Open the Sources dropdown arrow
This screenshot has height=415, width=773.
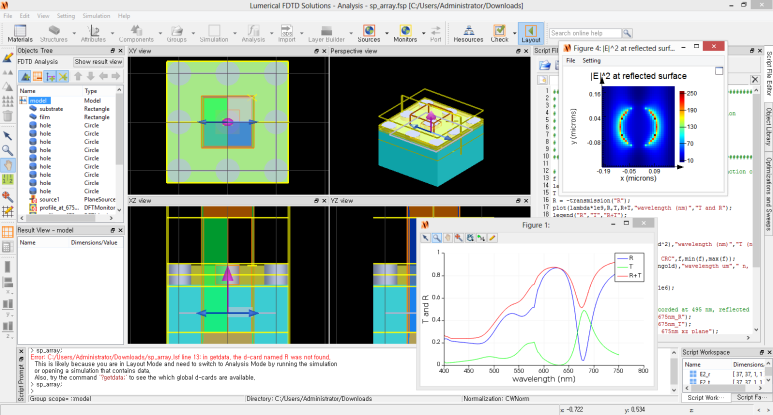pos(386,34)
